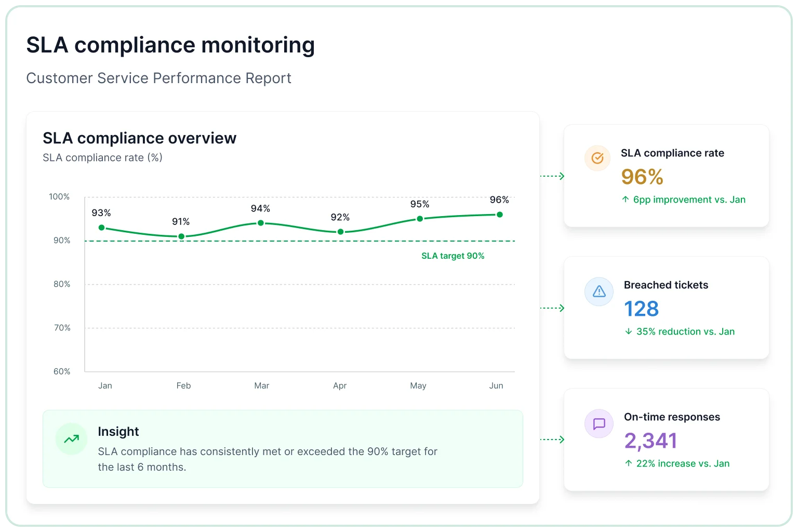Select the Mar data point at 94%
Screen dimensions: 798x532
click(x=261, y=223)
